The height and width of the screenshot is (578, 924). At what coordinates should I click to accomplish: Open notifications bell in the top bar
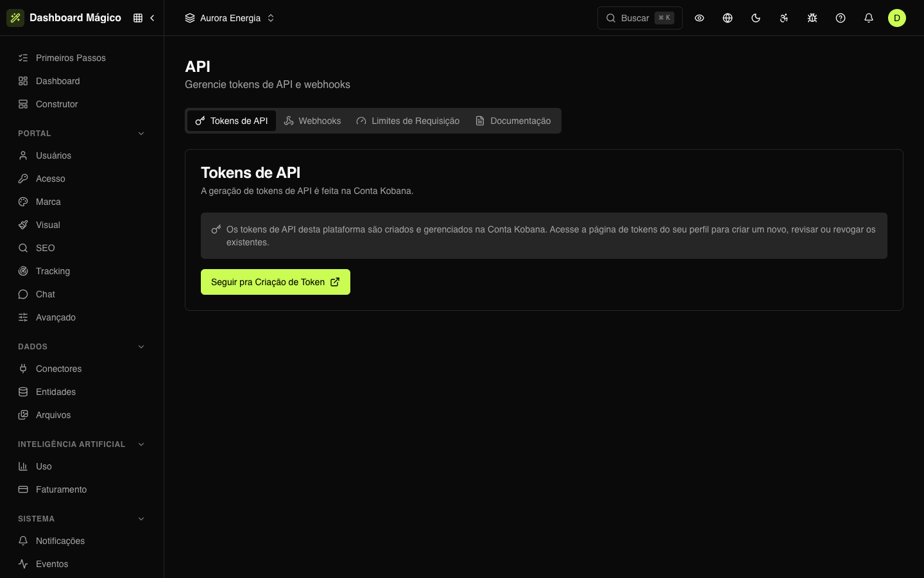pyautogui.click(x=869, y=18)
